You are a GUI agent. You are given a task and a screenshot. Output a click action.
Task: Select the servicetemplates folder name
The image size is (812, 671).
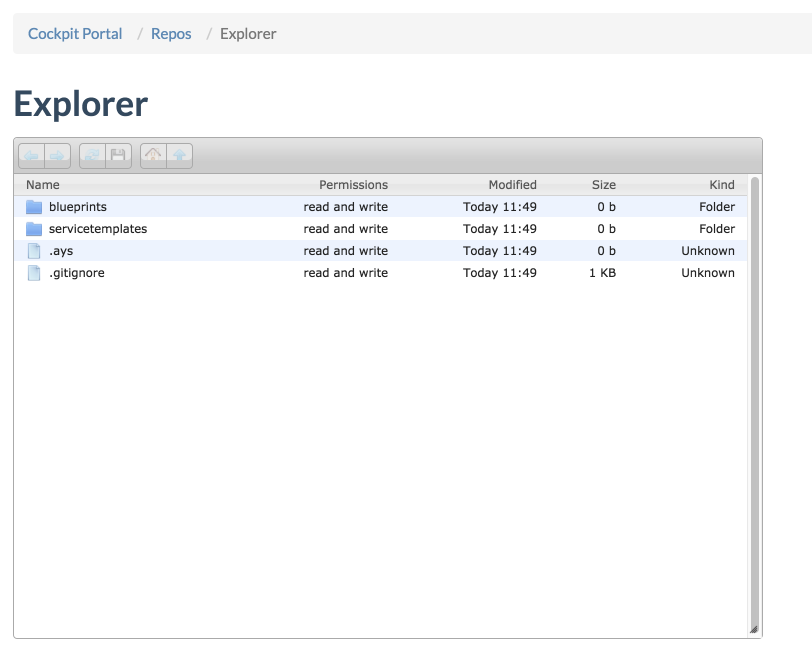[x=98, y=229]
